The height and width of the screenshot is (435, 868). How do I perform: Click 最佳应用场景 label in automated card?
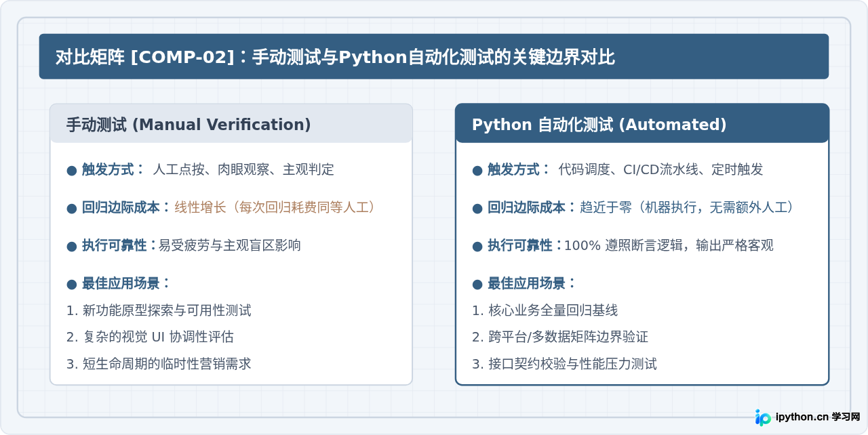[532, 283]
